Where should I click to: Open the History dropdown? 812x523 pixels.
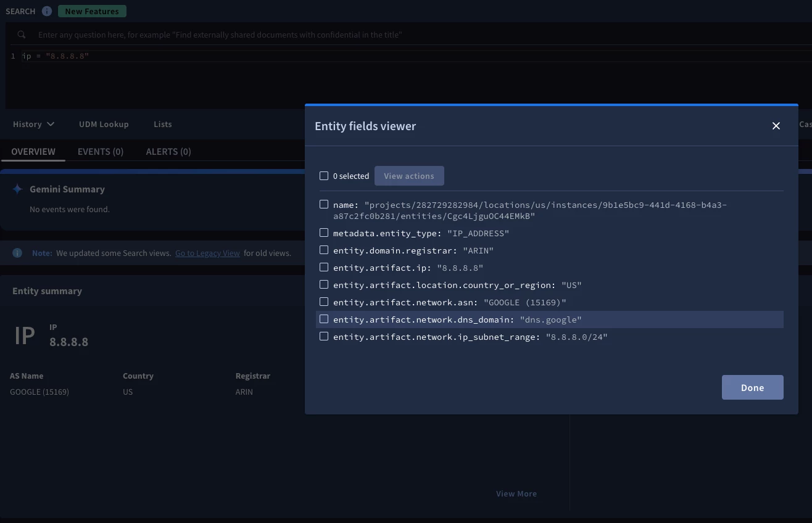(34, 124)
